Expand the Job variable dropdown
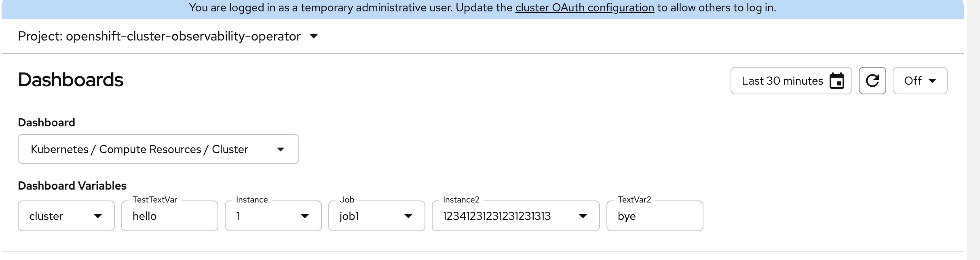 376,216
